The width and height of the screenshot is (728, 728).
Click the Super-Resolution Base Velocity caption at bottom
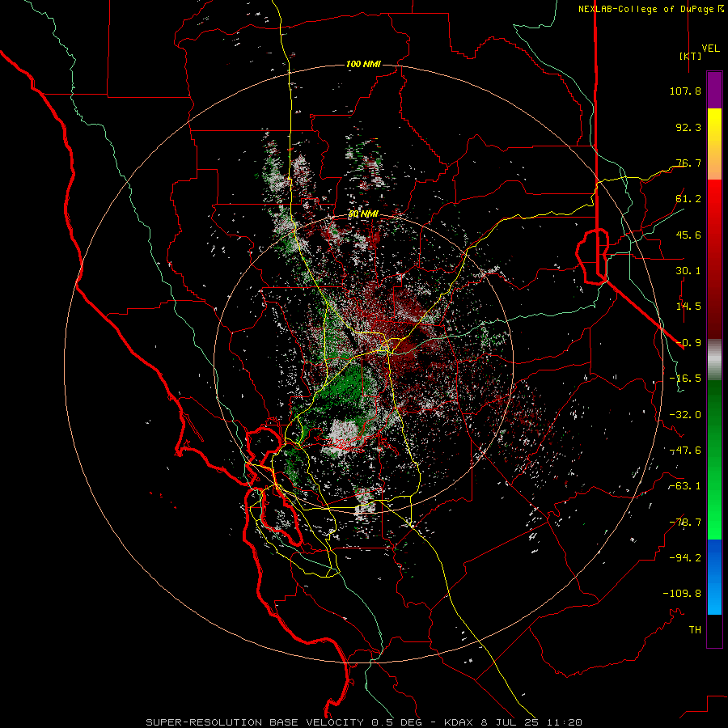(x=364, y=722)
